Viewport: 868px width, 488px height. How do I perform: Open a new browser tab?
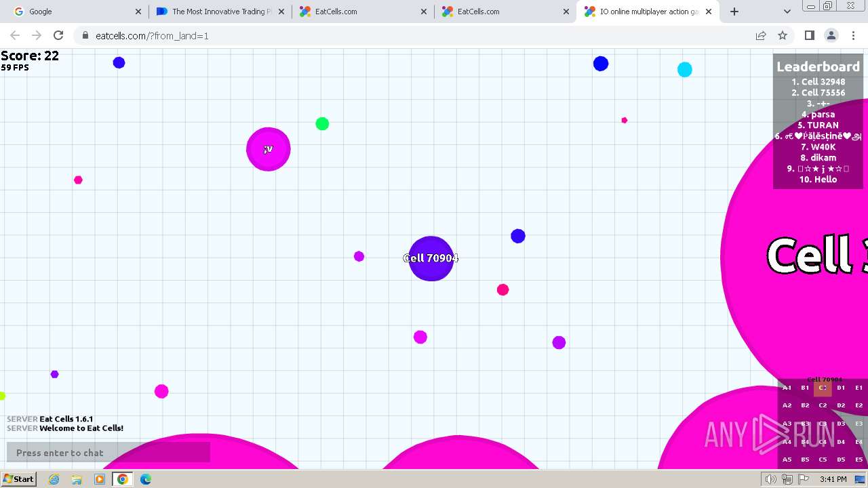coord(734,12)
